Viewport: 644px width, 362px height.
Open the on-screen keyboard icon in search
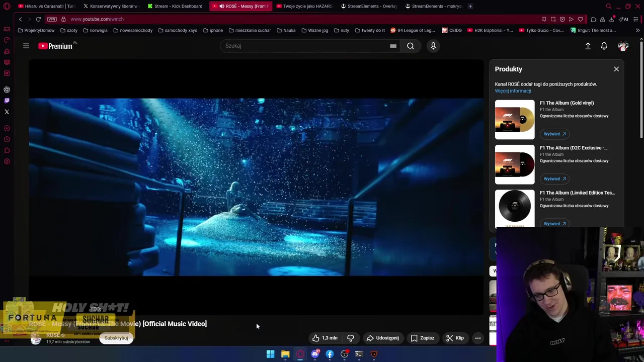tap(393, 46)
